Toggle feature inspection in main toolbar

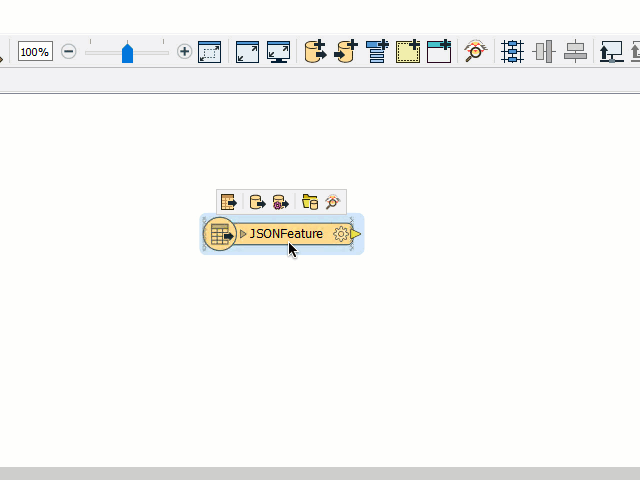coord(475,51)
